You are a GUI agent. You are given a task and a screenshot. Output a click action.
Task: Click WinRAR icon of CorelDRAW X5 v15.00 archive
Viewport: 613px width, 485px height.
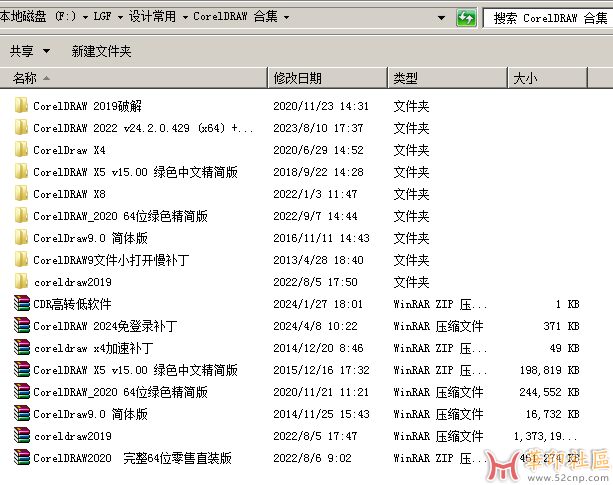pyautogui.click(x=22, y=369)
